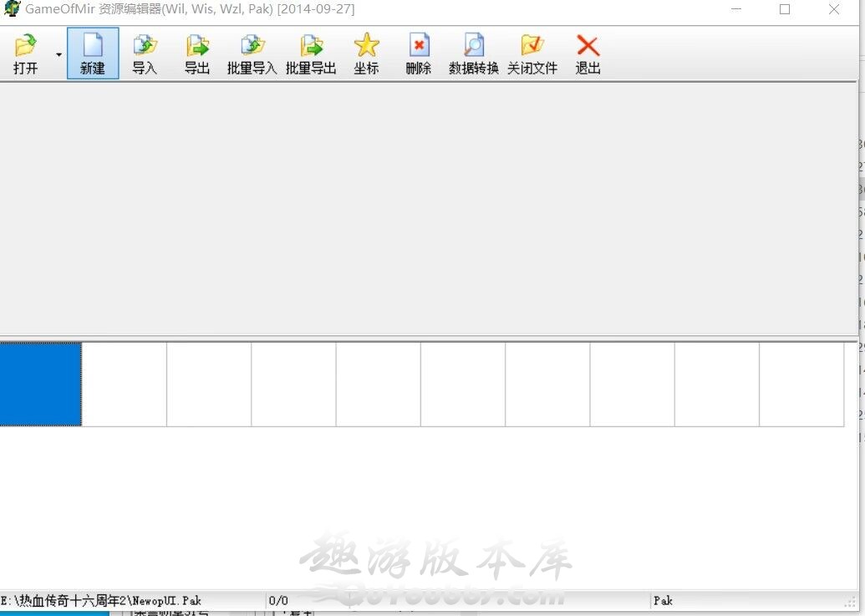This screenshot has height=616, width=865.
Task: Click the file path in status bar
Action: tap(102, 600)
